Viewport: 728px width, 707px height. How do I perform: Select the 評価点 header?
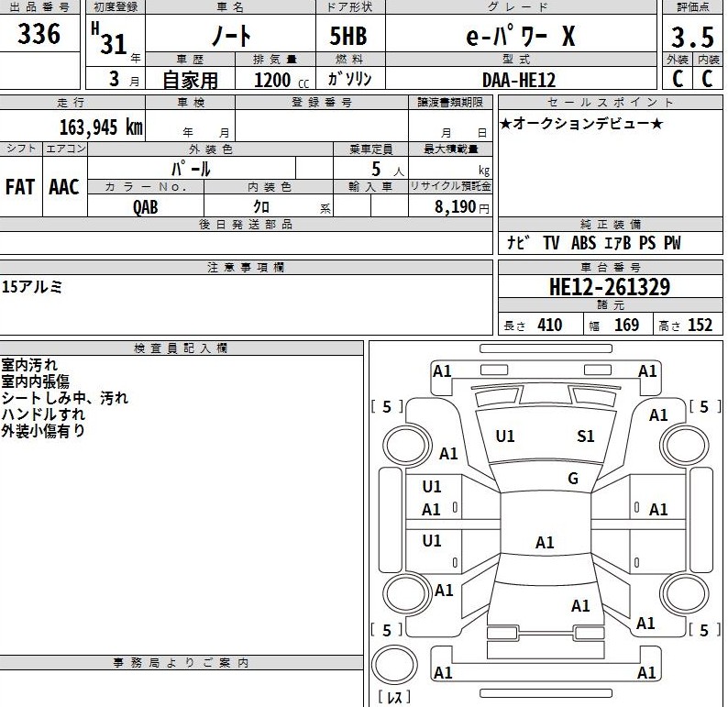(693, 7)
